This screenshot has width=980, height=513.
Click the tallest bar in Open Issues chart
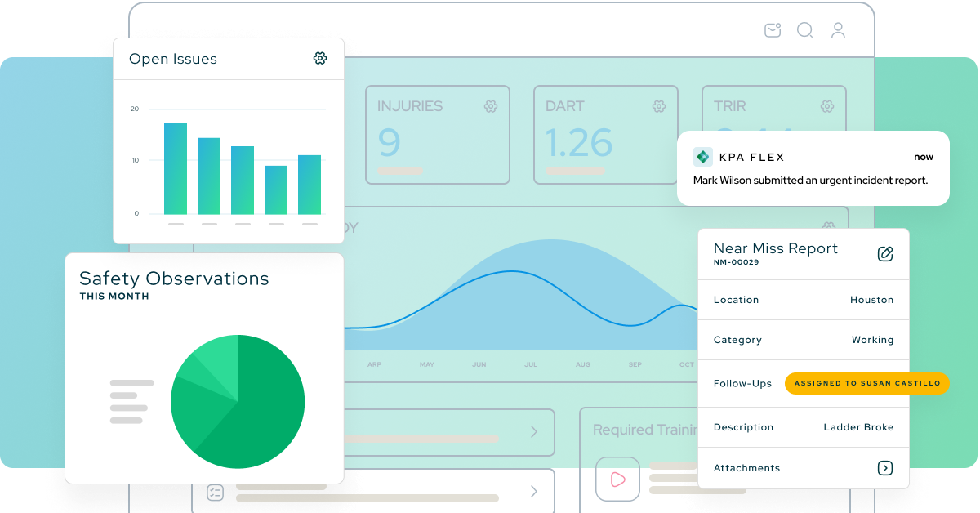[x=176, y=167]
